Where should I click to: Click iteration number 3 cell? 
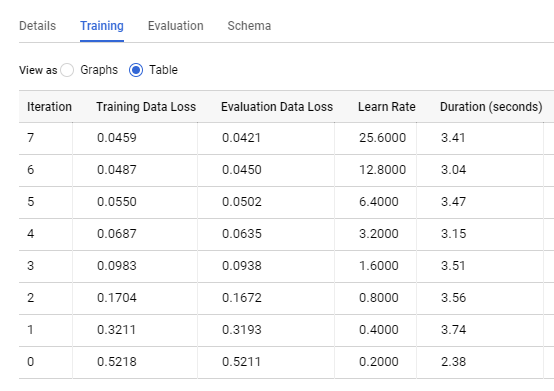31,266
